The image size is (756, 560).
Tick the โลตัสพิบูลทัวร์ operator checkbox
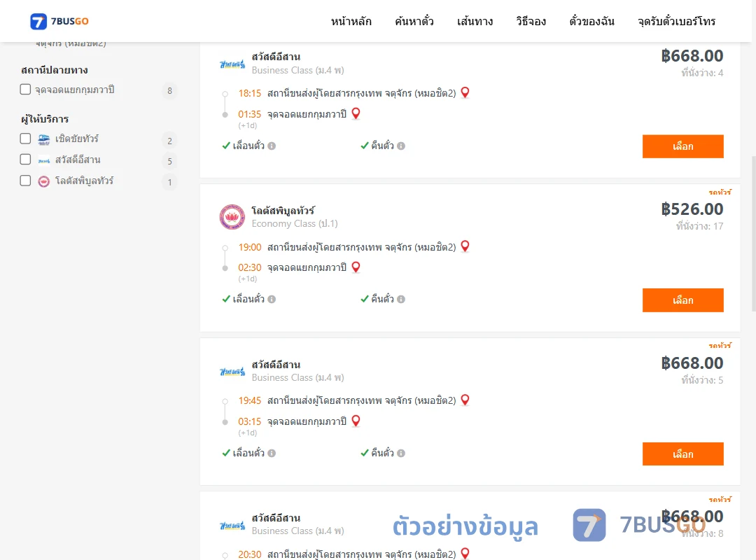(26, 181)
